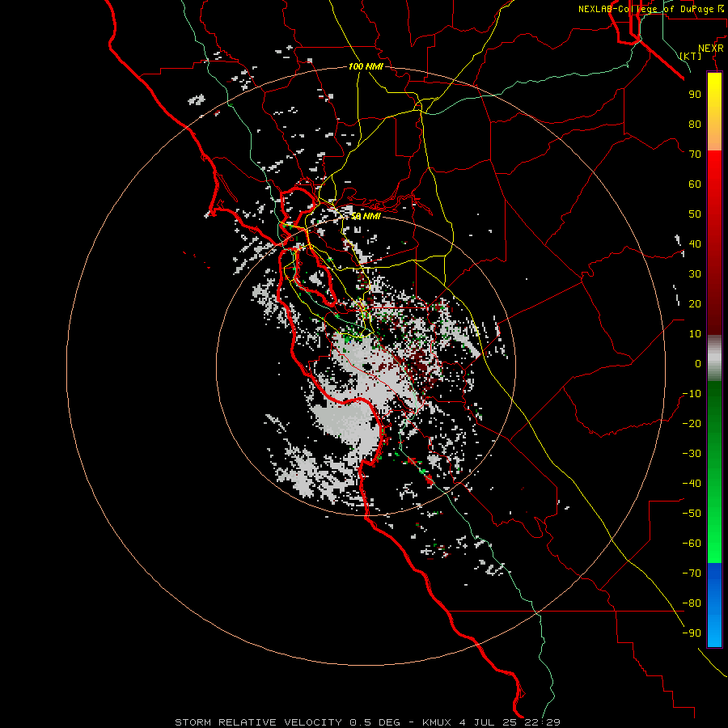Select the 70 value on the velocity scale

pos(695,154)
